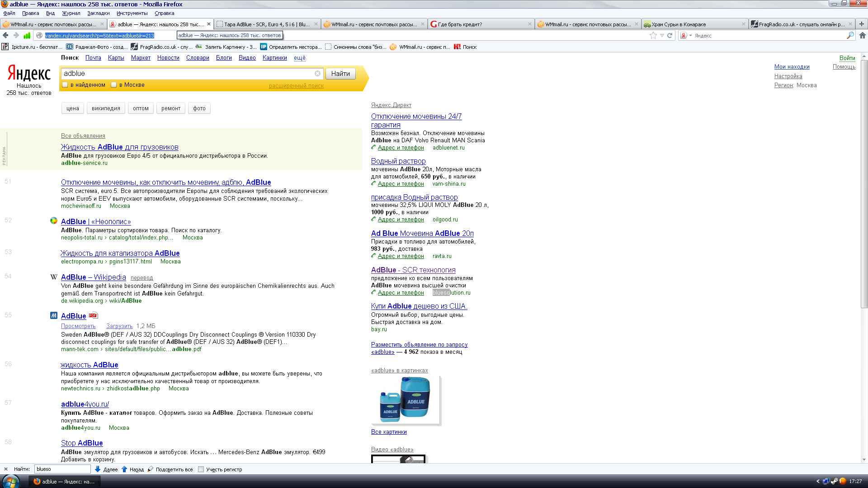This screenshot has height=488, width=868.
Task: Switch to 'Где брать кредит?' tab
Action: 481,24
